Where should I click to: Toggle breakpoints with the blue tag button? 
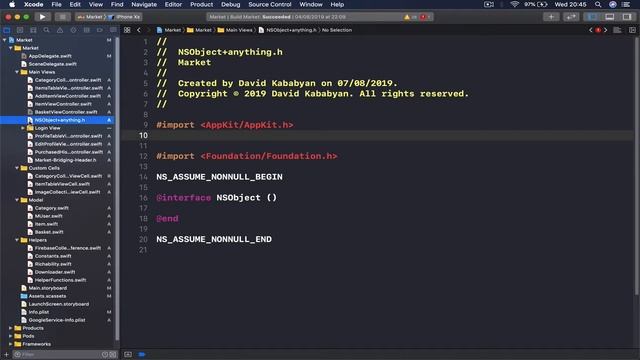(x=142, y=354)
